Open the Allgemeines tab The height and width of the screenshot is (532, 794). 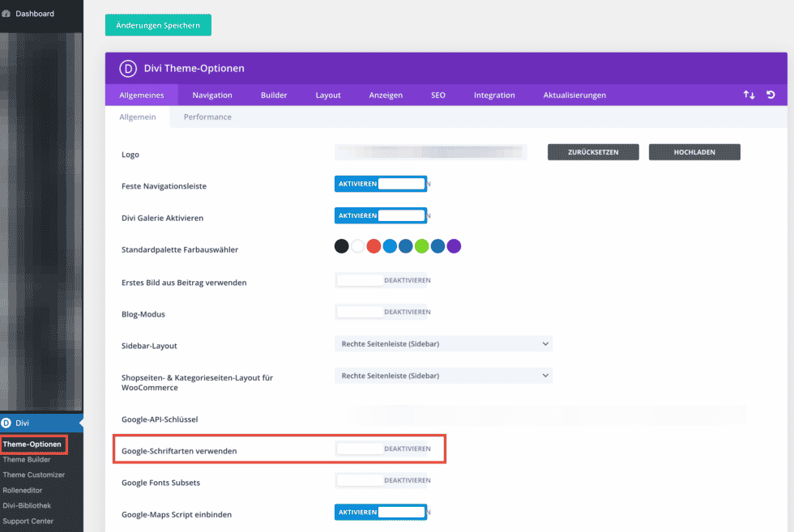click(x=142, y=96)
